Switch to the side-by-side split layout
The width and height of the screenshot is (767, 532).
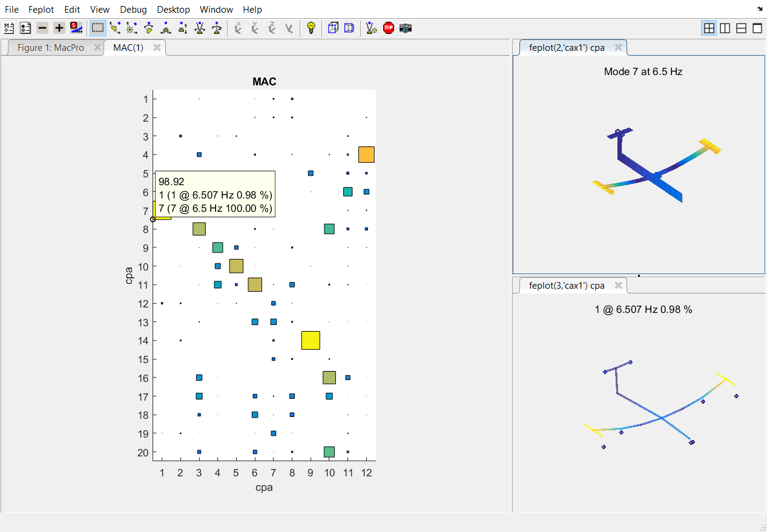click(725, 28)
